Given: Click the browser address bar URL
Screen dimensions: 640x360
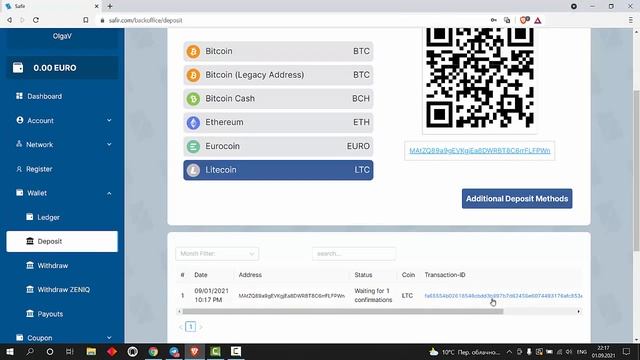Looking at the screenshot, I should tap(145, 20).
